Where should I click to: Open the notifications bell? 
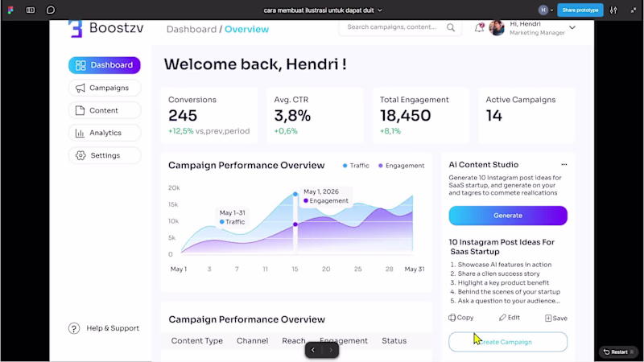click(479, 28)
